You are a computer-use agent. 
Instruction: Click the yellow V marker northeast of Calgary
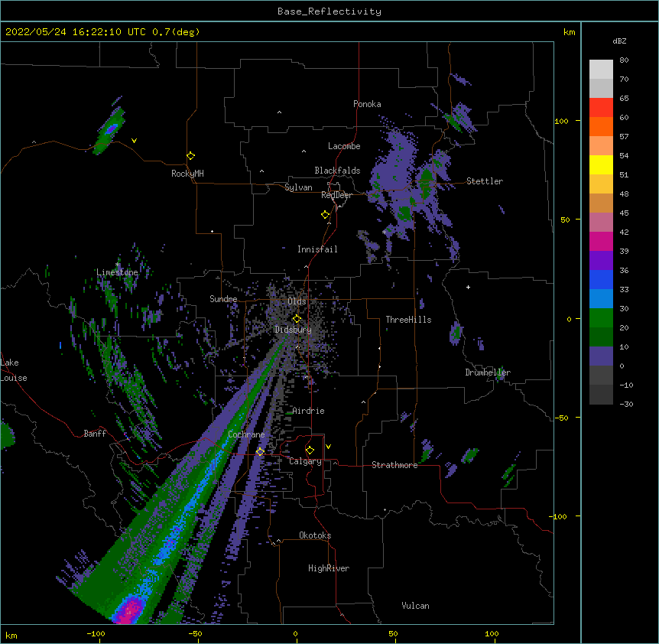(328, 447)
